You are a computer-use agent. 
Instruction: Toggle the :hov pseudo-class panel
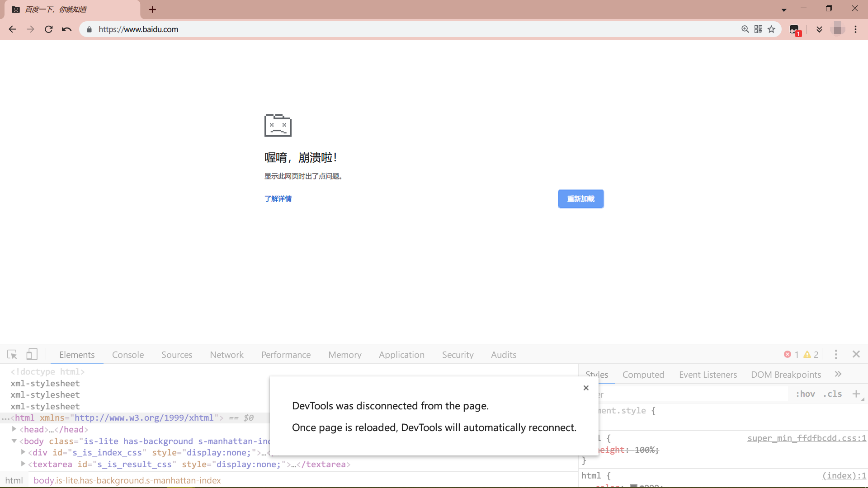[x=806, y=394]
